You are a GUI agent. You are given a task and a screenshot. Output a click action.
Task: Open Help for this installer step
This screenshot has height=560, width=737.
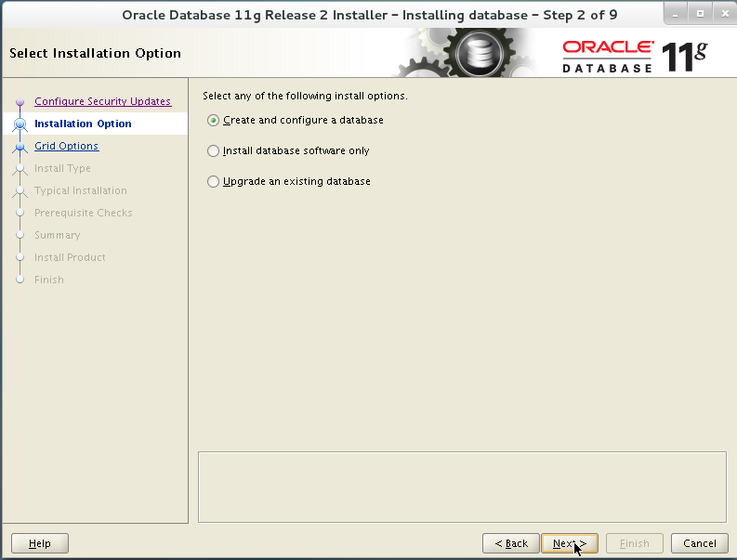click(40, 543)
